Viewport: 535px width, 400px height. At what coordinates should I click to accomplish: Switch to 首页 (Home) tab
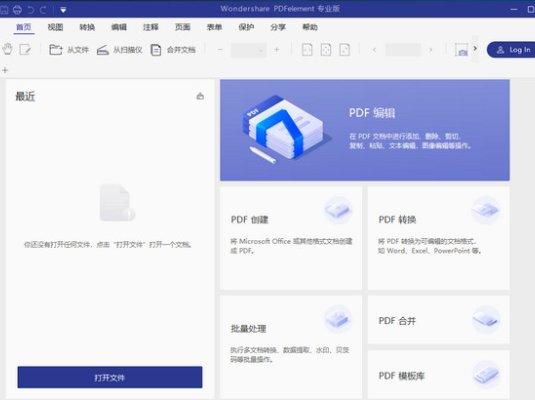(x=24, y=27)
